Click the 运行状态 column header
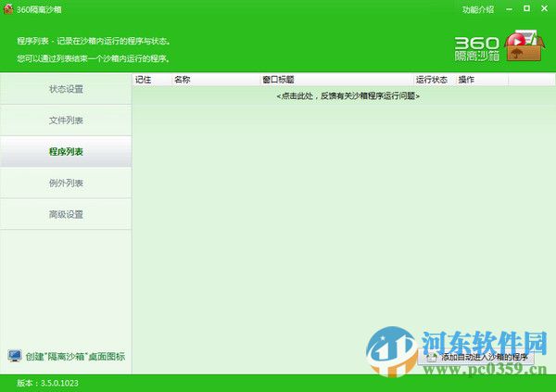 pos(435,80)
